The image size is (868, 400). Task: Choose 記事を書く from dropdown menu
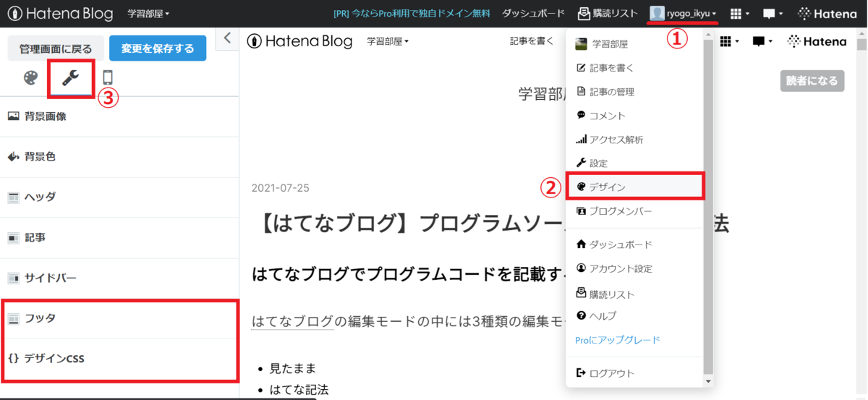pyautogui.click(x=634, y=68)
